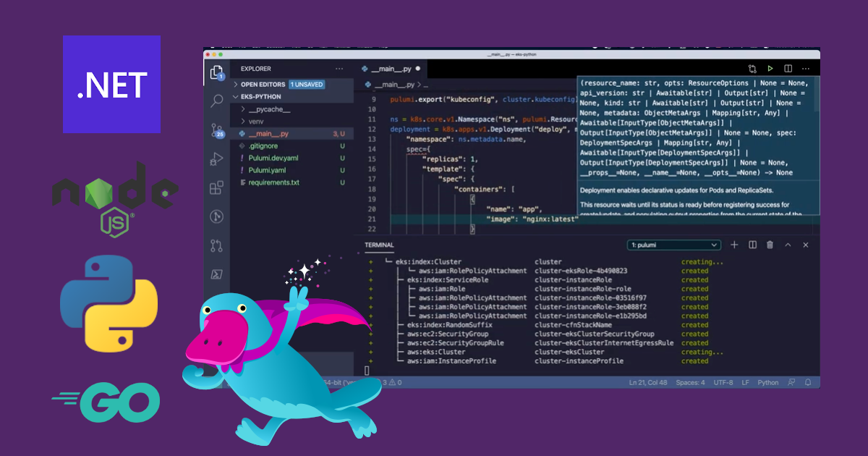Open the Run and Debug view
This screenshot has height=456, width=868.
[216, 159]
